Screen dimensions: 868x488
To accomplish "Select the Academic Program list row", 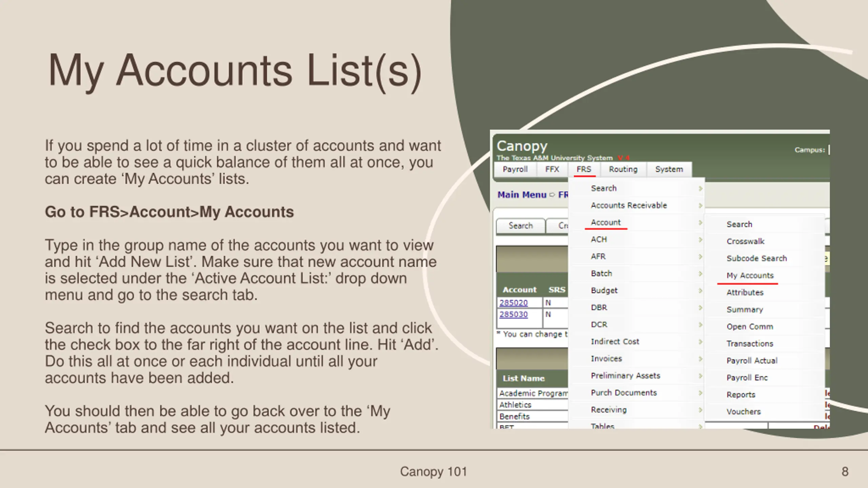I will 533,393.
